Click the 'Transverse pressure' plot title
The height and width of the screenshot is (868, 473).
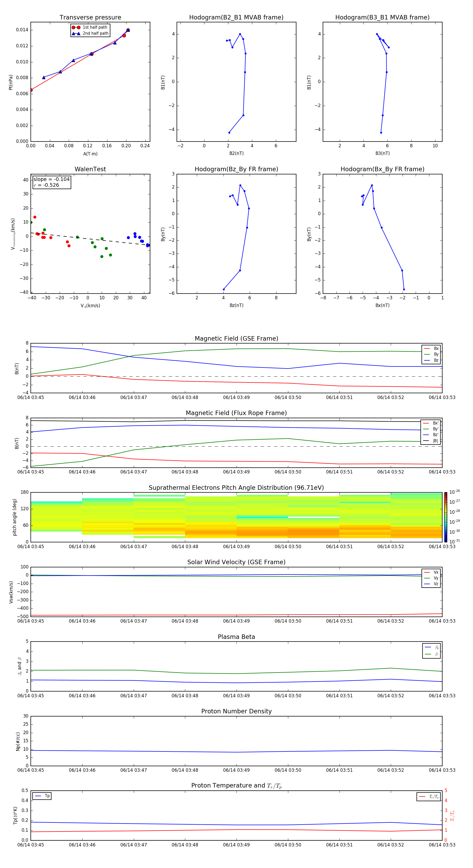pos(90,18)
